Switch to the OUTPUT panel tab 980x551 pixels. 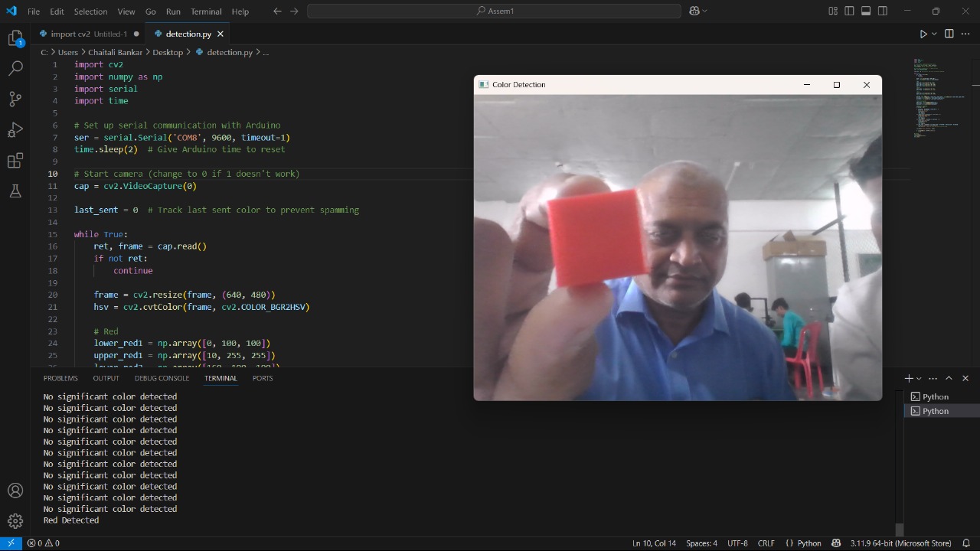[x=106, y=378]
